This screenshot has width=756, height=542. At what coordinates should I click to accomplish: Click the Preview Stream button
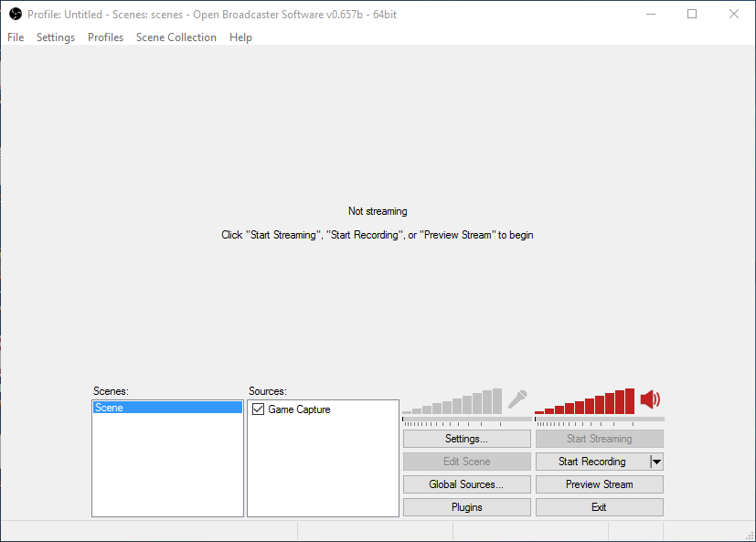599,484
